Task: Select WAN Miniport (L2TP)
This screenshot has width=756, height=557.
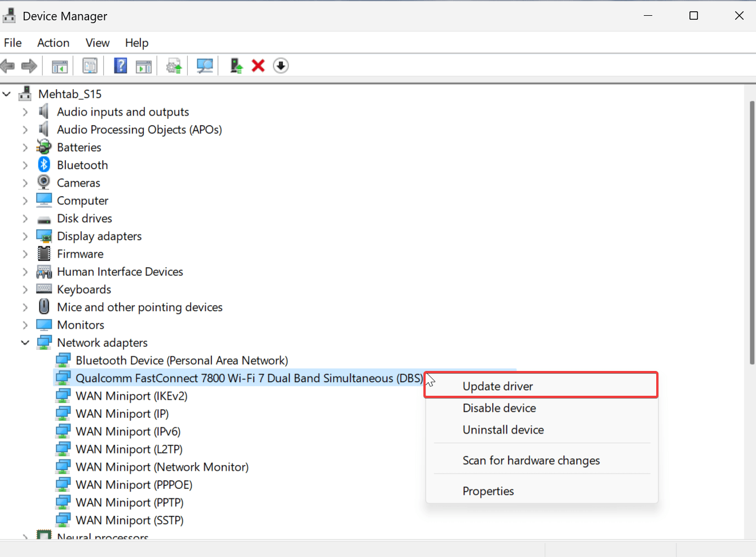Action: [x=129, y=449]
